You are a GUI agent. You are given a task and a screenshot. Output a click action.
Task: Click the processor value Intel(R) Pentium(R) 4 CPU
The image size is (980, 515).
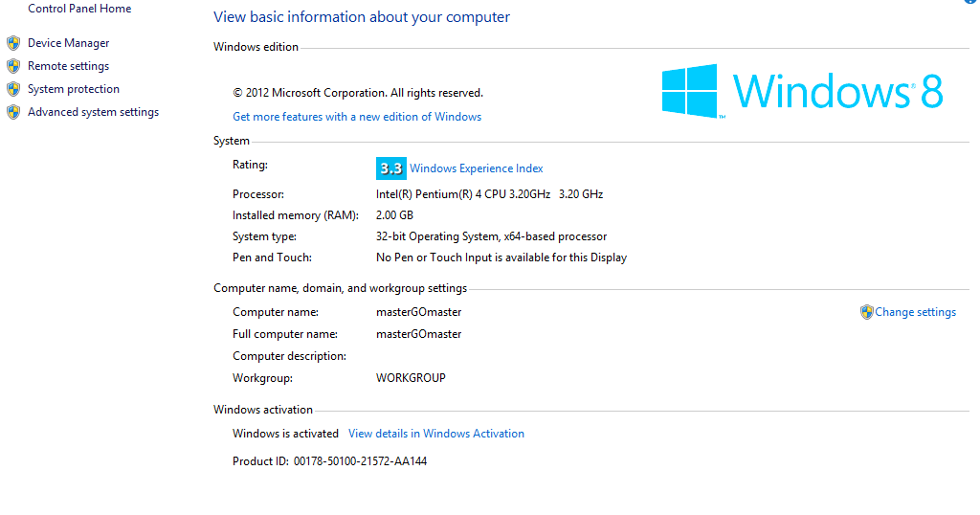(489, 194)
